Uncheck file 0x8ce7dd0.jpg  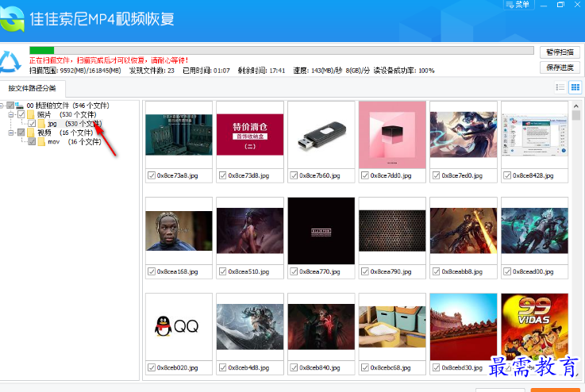pyautogui.click(x=365, y=175)
